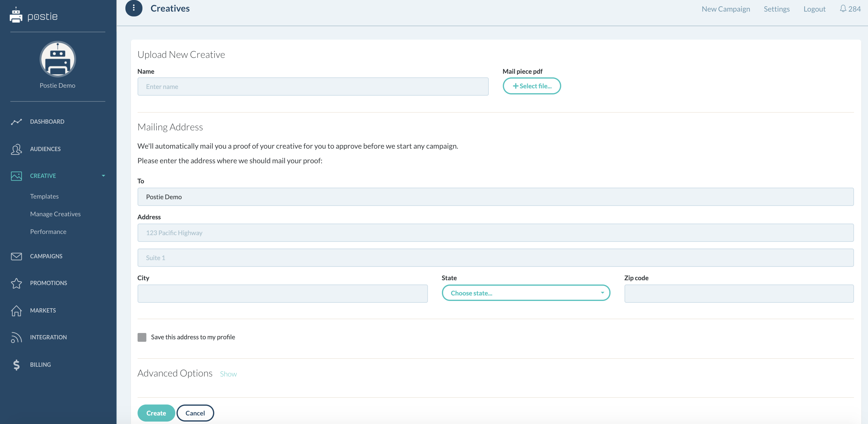The width and height of the screenshot is (868, 424).
Task: Open Integration via the feed icon
Action: click(16, 337)
